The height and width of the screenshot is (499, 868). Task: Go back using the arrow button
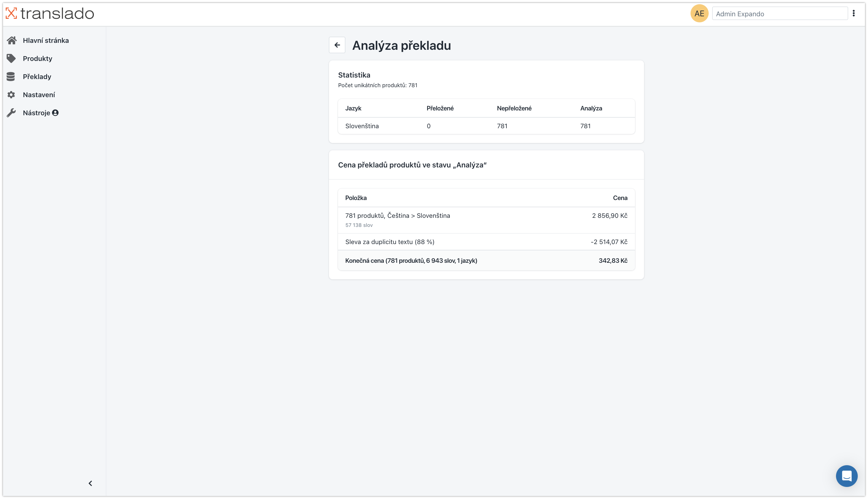point(337,45)
